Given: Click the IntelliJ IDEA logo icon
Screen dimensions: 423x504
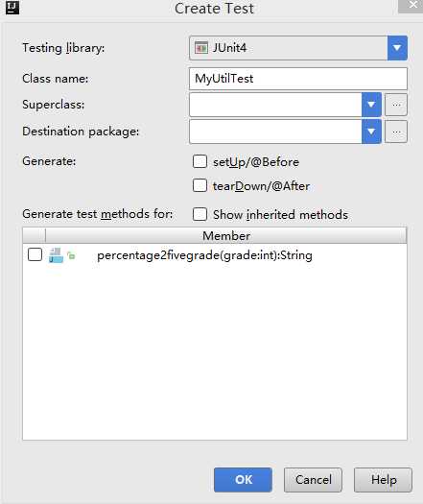Looking at the screenshot, I should tap(12, 8).
